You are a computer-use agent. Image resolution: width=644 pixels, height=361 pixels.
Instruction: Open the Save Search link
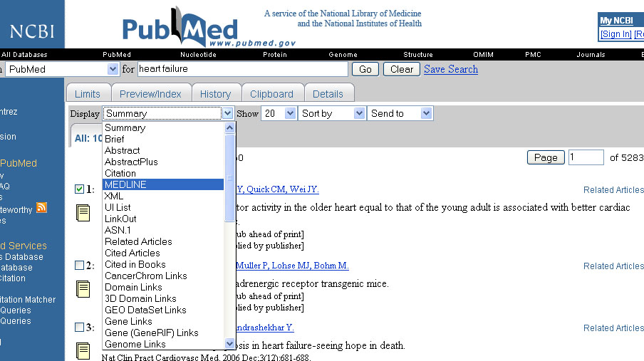(x=450, y=69)
